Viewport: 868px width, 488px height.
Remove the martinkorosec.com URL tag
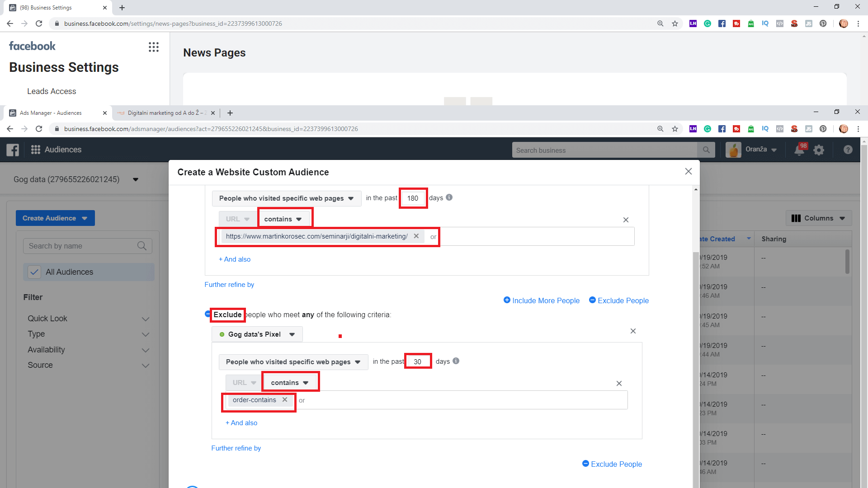tap(416, 236)
